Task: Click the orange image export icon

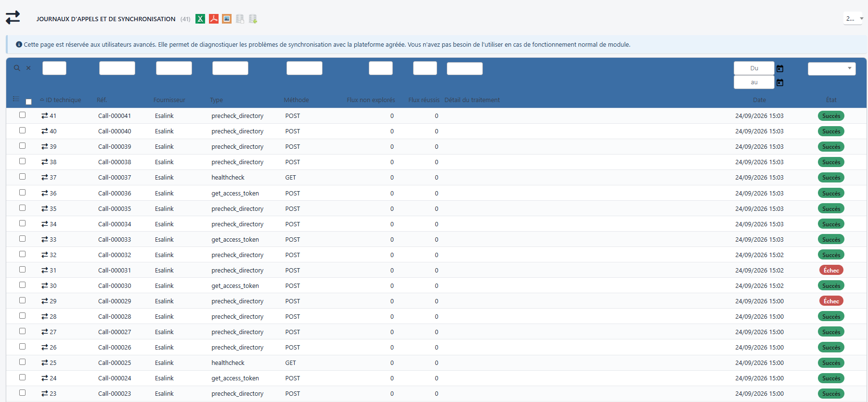Action: coord(227,19)
